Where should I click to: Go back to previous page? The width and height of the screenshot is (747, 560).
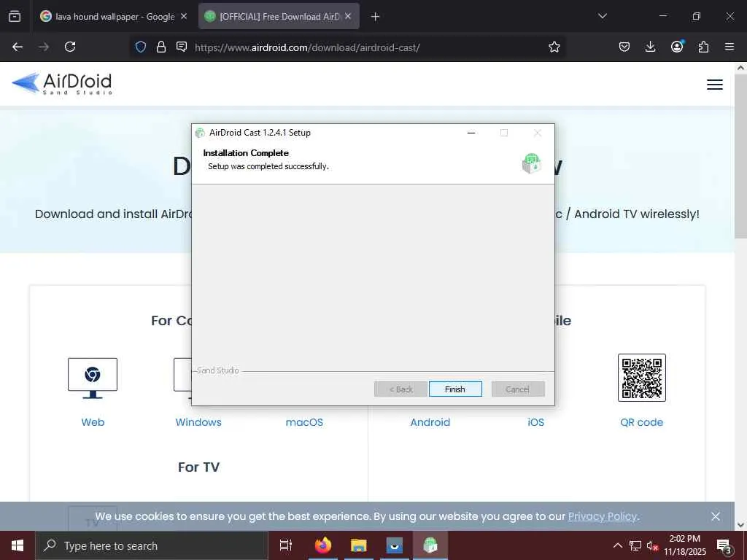tap(18, 47)
